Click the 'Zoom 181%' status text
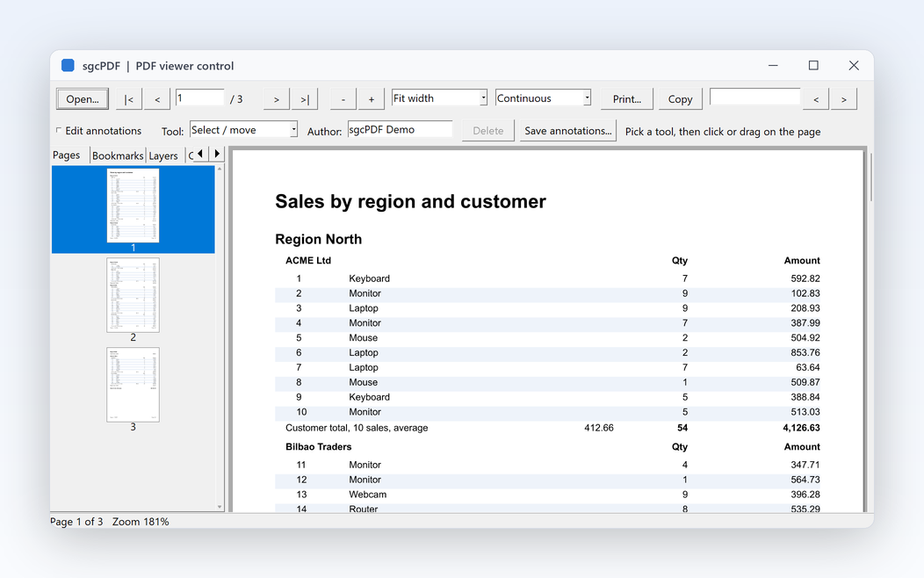 tap(141, 522)
